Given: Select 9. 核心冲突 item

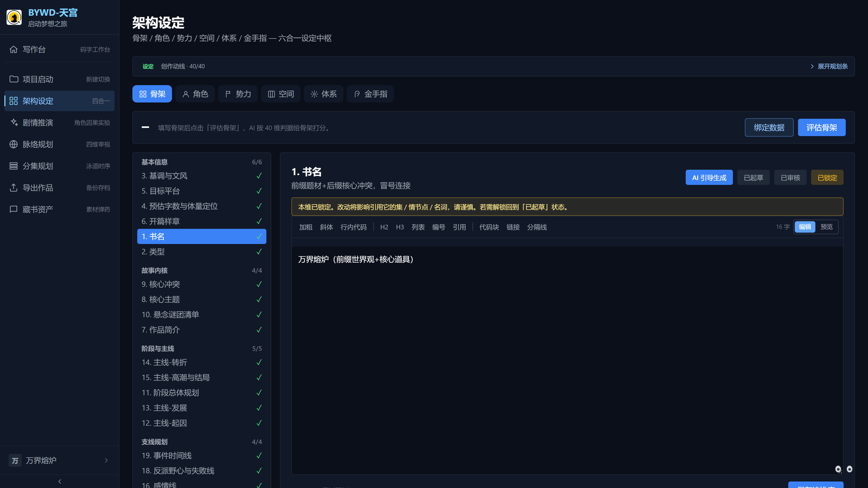Looking at the screenshot, I should (202, 284).
